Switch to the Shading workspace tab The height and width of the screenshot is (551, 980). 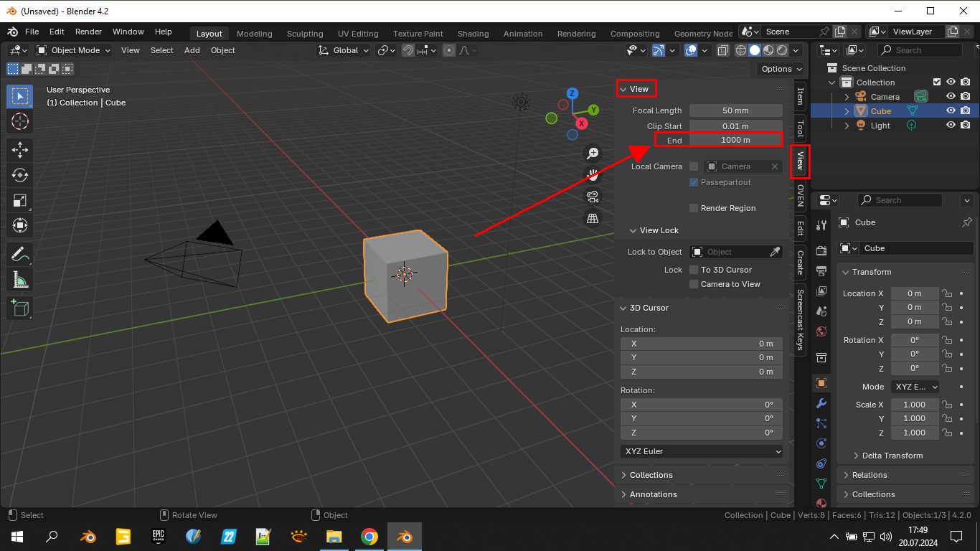473,34
